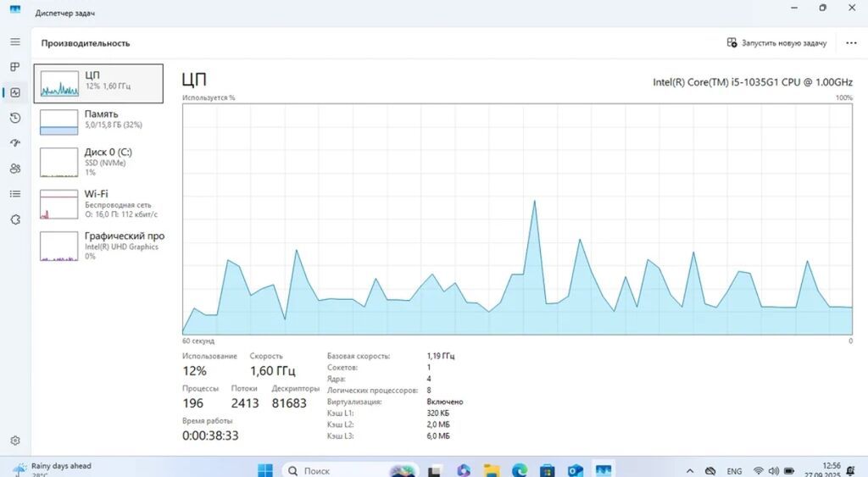Click the 'Используется %' graph label
The width and height of the screenshot is (868, 477).
click(x=209, y=97)
